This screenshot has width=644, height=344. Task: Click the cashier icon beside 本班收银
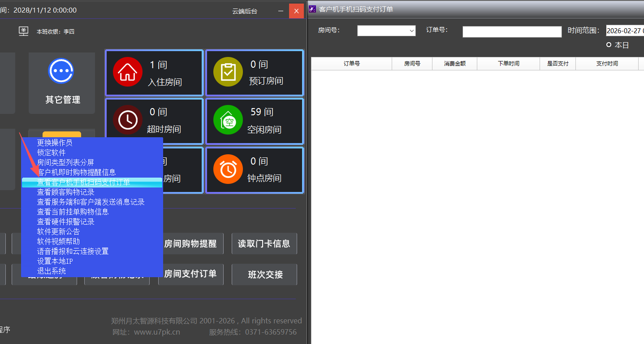pyautogui.click(x=23, y=31)
